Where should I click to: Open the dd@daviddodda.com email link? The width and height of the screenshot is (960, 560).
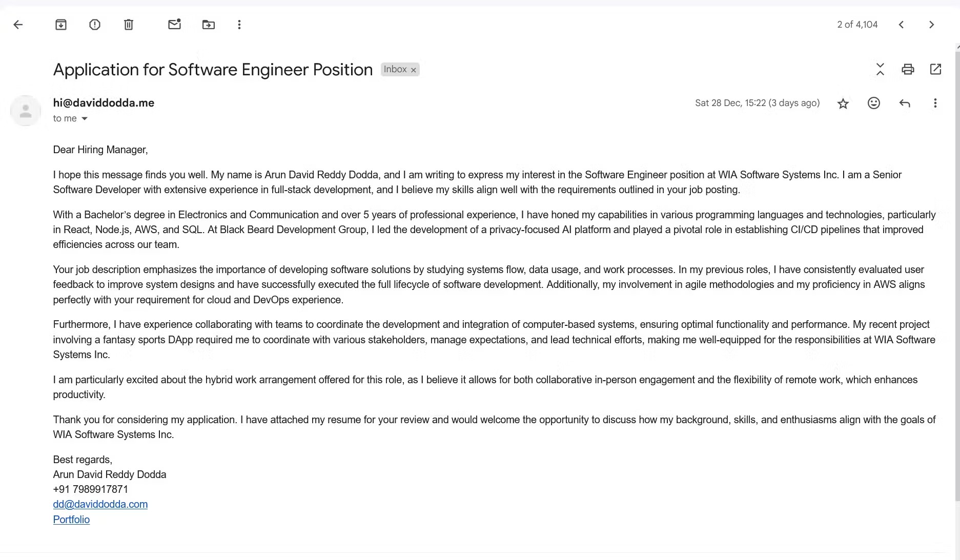click(100, 504)
